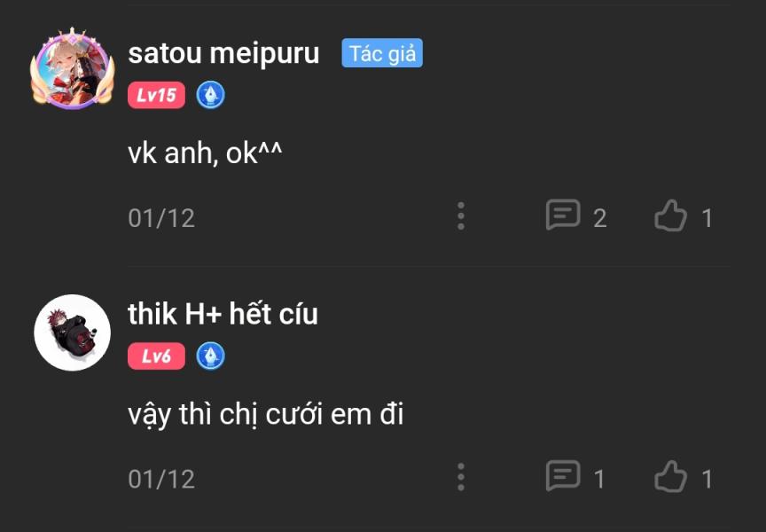766x532 pixels.
Task: Tap the username satou meipuru
Action: pos(223,53)
